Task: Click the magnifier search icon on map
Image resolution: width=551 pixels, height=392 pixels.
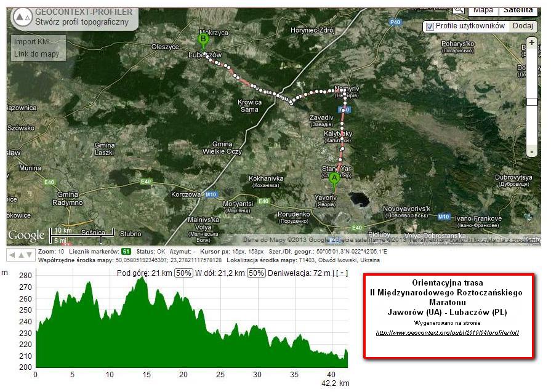Action: 458,10
